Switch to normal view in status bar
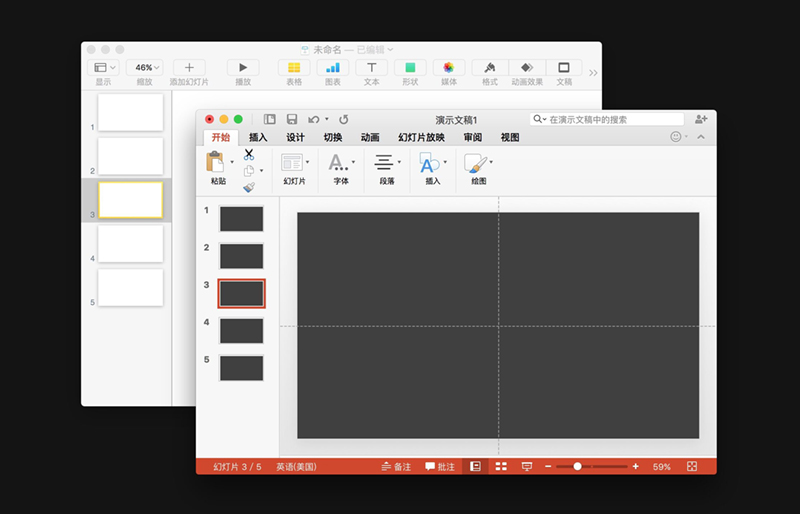Viewport: 800px width, 514px height. [476, 467]
